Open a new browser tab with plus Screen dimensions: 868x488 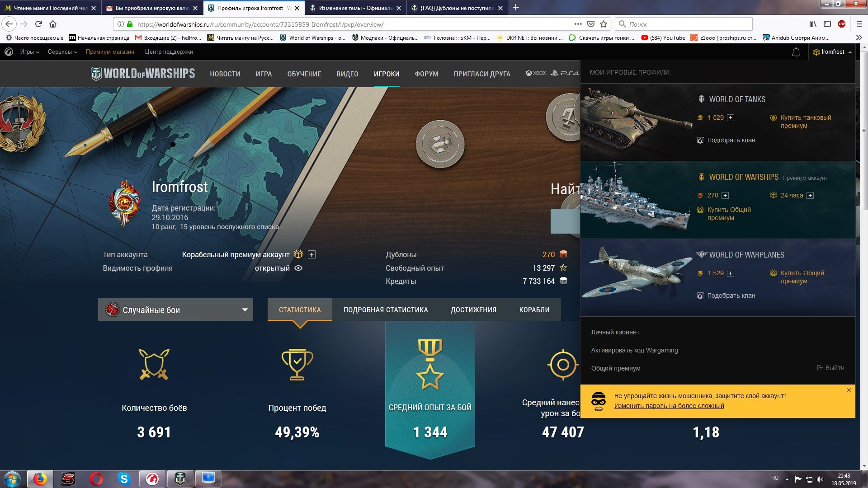coord(516,8)
